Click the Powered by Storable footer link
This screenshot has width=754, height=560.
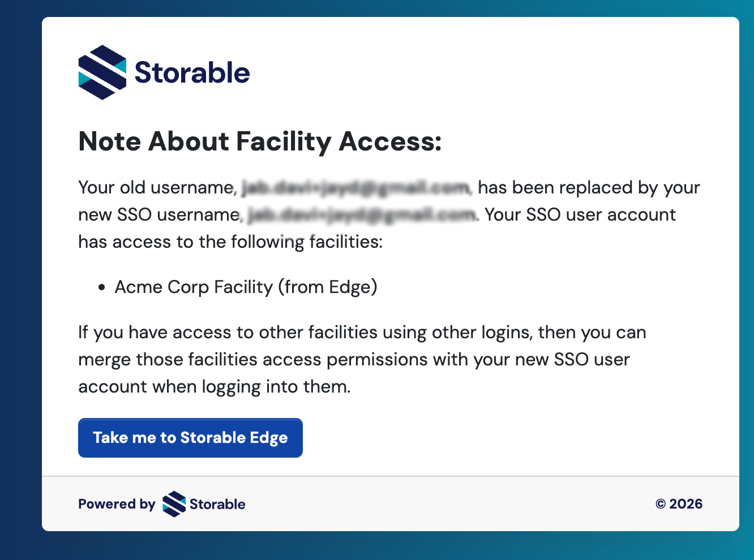[161, 504]
